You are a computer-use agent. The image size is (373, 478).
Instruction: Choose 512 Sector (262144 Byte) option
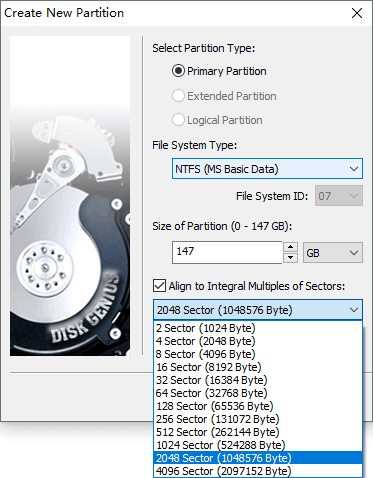[x=258, y=432]
